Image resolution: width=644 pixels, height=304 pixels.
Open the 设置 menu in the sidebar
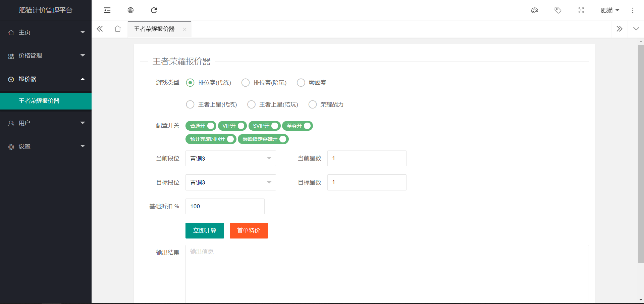[x=46, y=146]
